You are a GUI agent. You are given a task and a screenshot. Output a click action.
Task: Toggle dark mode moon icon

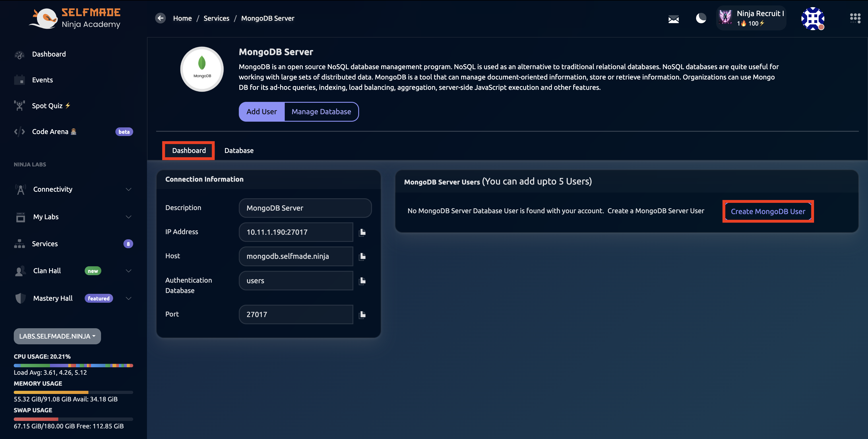click(701, 18)
